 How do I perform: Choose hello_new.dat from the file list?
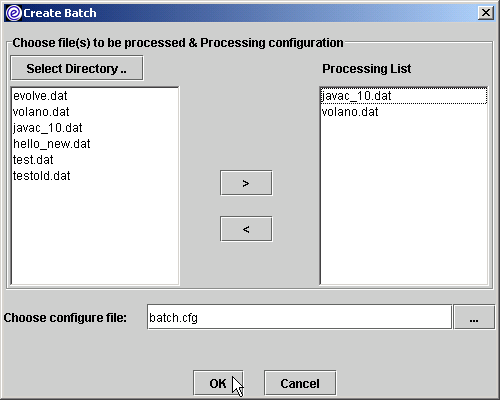pyautogui.click(x=95, y=144)
